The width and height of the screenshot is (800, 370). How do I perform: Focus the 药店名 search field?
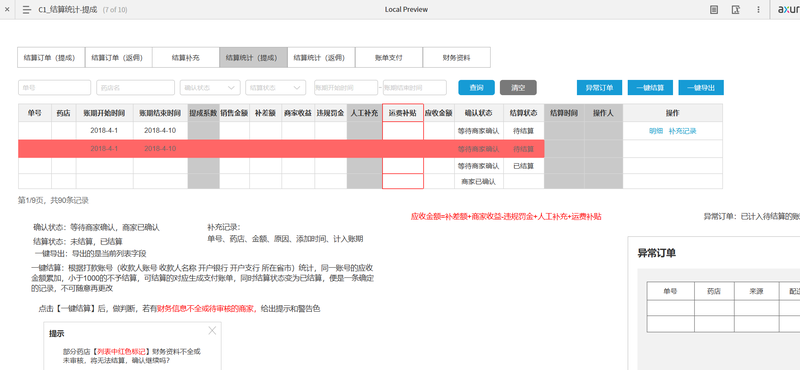[135, 88]
